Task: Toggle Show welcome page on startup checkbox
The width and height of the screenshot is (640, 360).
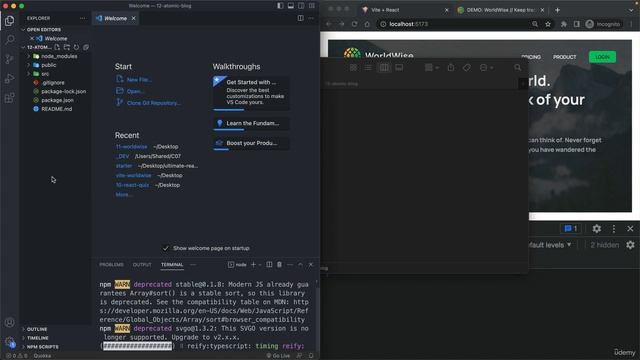Action: 165,248
